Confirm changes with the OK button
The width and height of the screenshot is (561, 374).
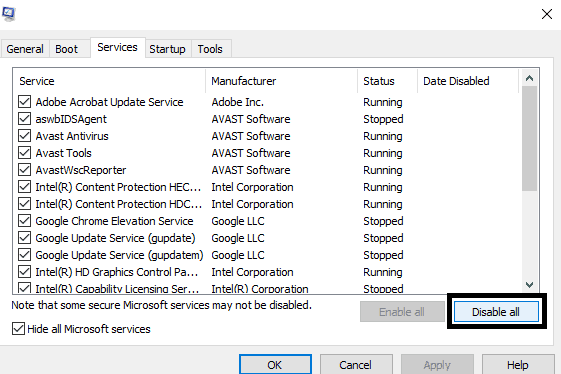click(275, 364)
